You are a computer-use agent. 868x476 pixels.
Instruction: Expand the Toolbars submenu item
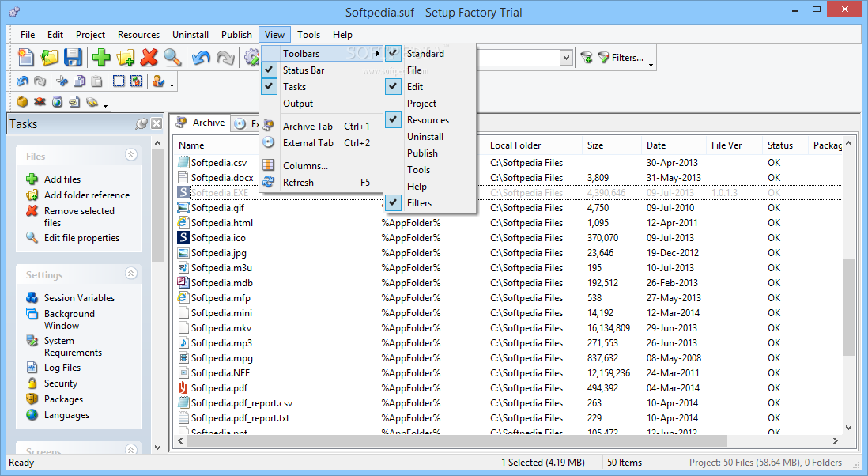tap(322, 54)
